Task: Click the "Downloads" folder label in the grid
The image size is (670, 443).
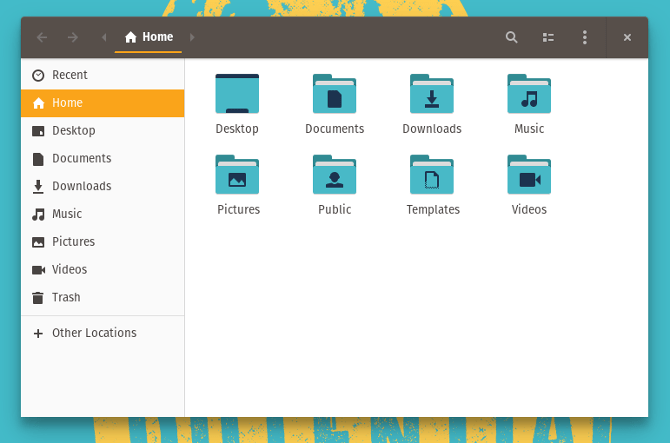Action: (x=432, y=129)
